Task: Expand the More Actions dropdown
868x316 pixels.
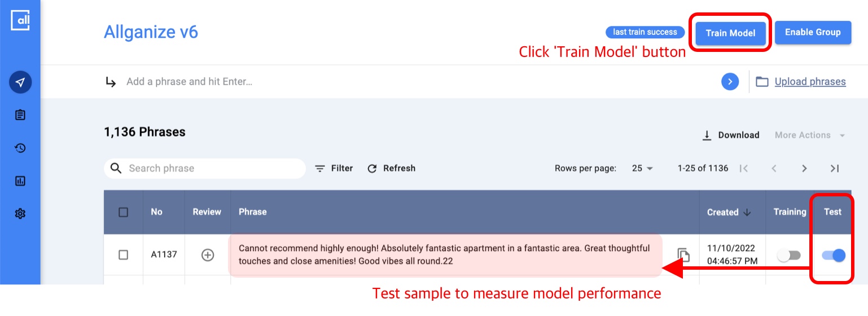Action: click(x=810, y=135)
